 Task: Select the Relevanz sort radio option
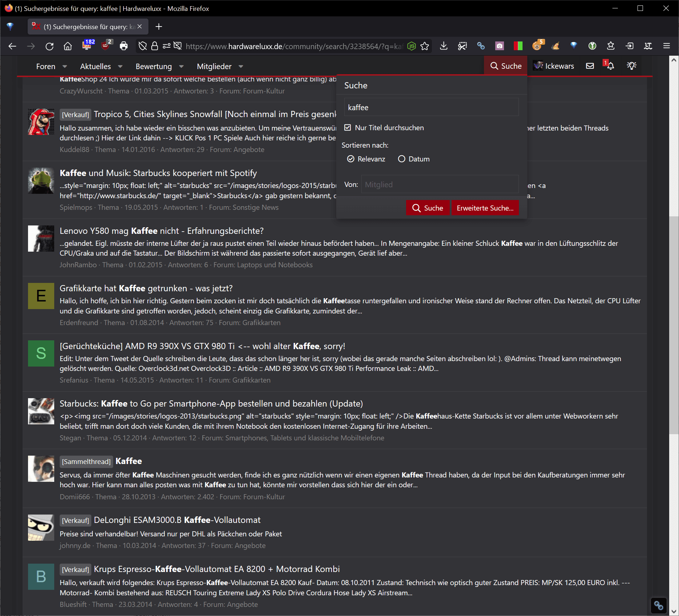tap(351, 159)
